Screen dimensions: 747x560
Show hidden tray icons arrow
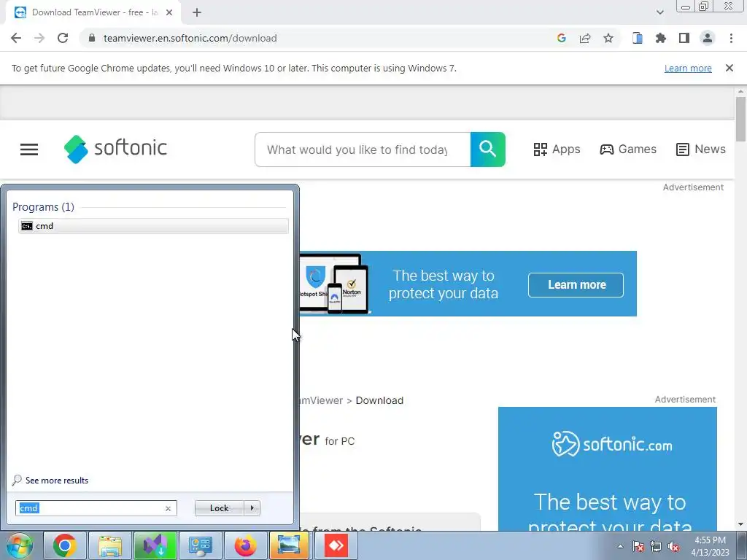[620, 546]
